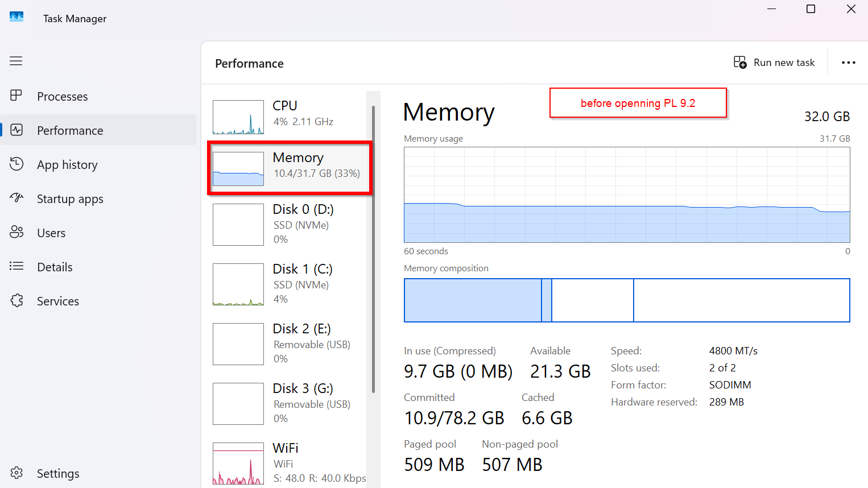This screenshot has width=868, height=488.
Task: Open the three-dot more options menu
Action: (x=848, y=63)
